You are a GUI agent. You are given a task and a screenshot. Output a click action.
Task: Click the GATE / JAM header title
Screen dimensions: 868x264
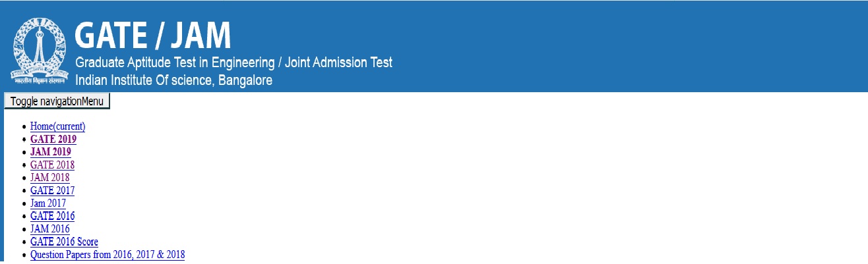click(152, 35)
